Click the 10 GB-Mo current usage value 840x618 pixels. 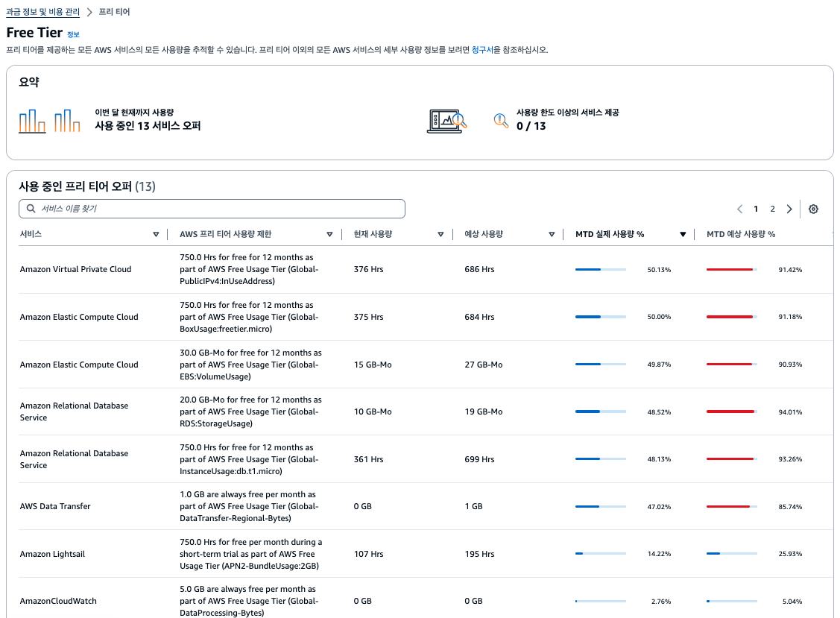tap(373, 412)
